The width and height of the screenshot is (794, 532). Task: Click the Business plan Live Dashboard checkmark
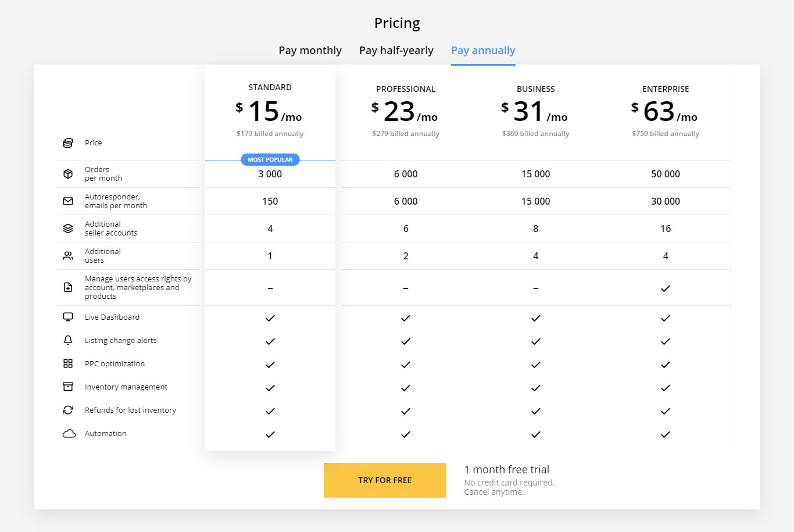(x=536, y=318)
